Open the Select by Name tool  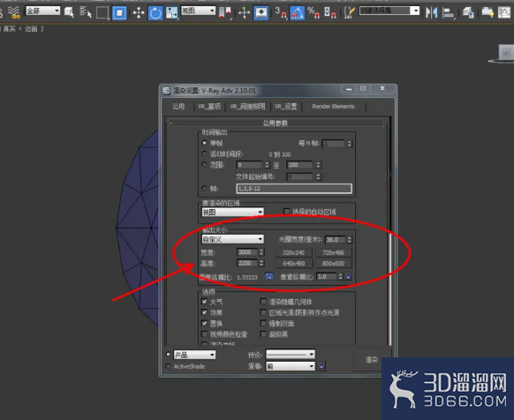pos(86,12)
